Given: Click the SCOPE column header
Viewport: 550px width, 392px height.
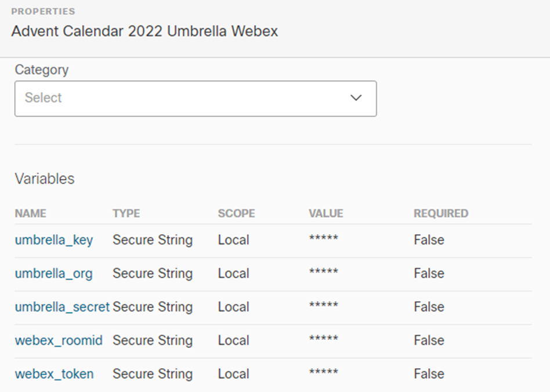Looking at the screenshot, I should [236, 213].
